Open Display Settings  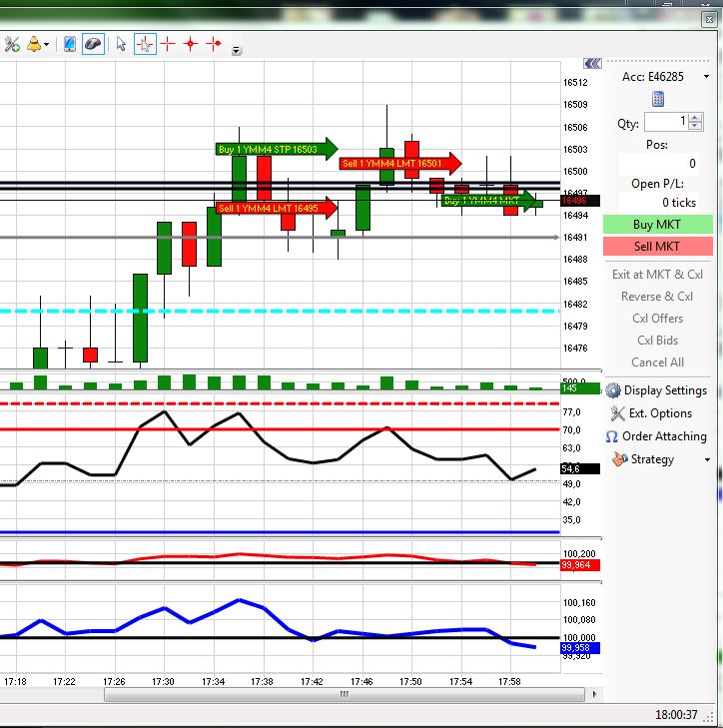pyautogui.click(x=656, y=390)
